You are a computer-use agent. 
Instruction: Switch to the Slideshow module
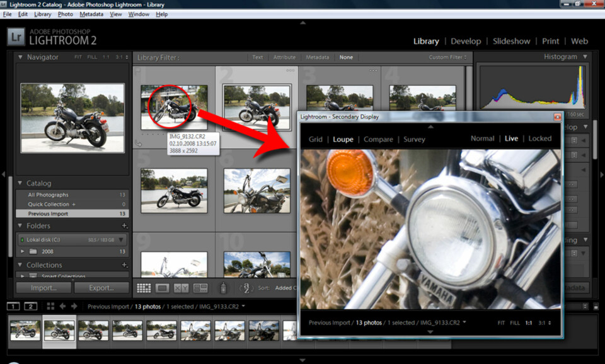coord(511,42)
